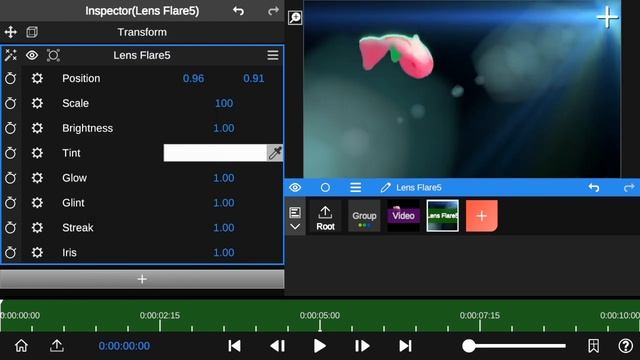Viewport: 640px width, 360px height.
Task: Select the Video layer thumbnail
Action: point(403,216)
